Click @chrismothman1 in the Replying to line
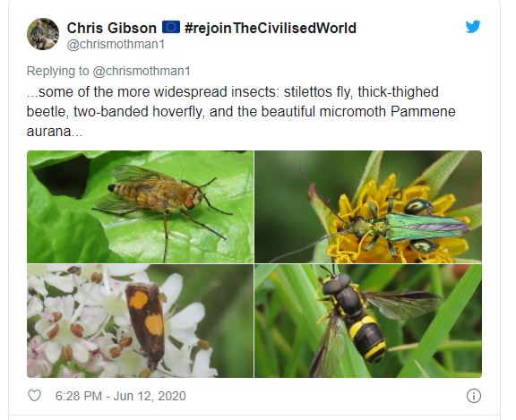Viewport: 516px width, 420px height. (x=142, y=71)
